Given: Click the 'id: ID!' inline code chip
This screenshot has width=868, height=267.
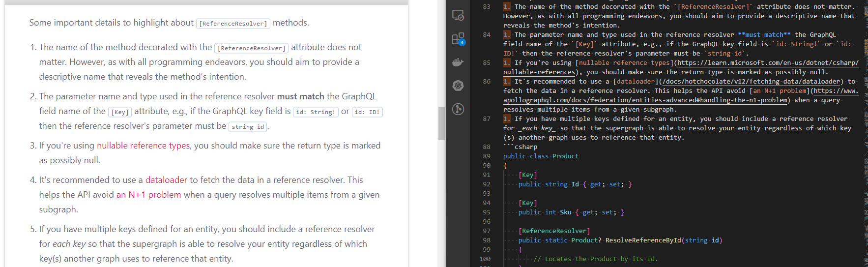Looking at the screenshot, I should [x=367, y=112].
